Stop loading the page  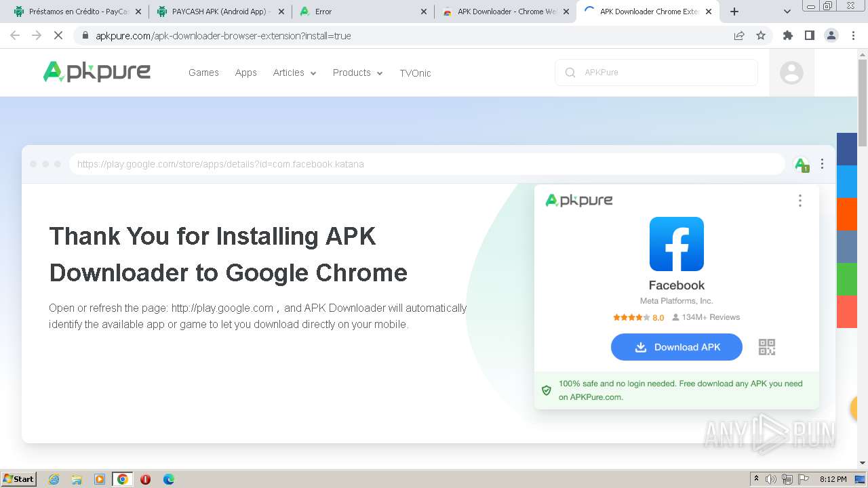tap(58, 35)
